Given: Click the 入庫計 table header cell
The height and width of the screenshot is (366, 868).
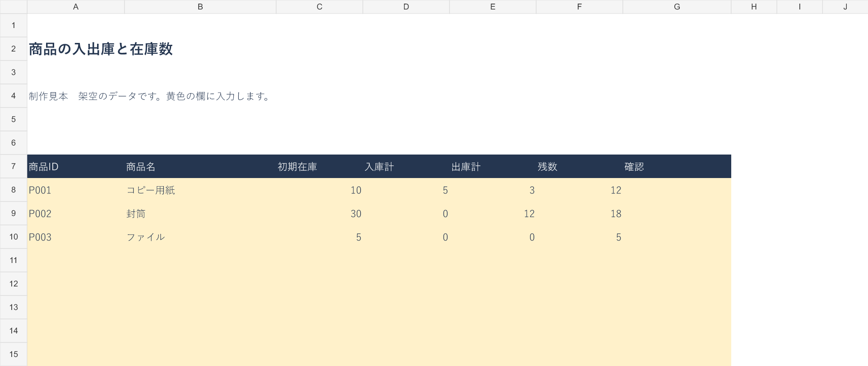Looking at the screenshot, I should pyautogui.click(x=406, y=167).
